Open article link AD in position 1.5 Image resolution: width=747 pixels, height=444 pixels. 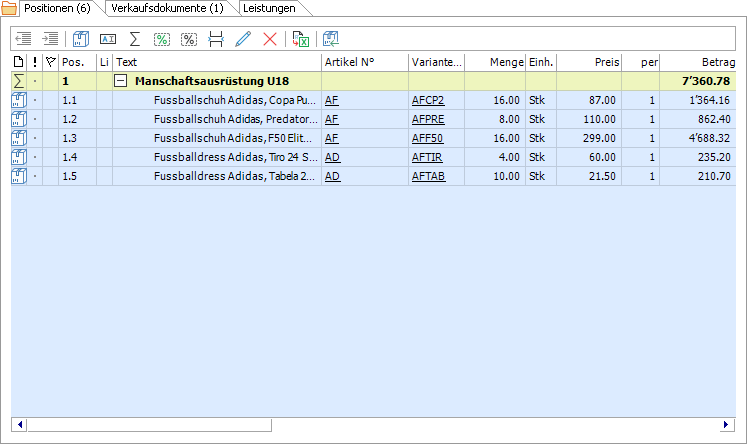click(x=332, y=176)
